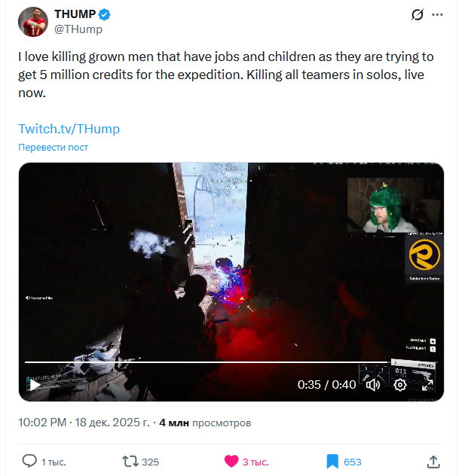Click the 4 млн просмотров view count
468x476 pixels.
(205, 423)
